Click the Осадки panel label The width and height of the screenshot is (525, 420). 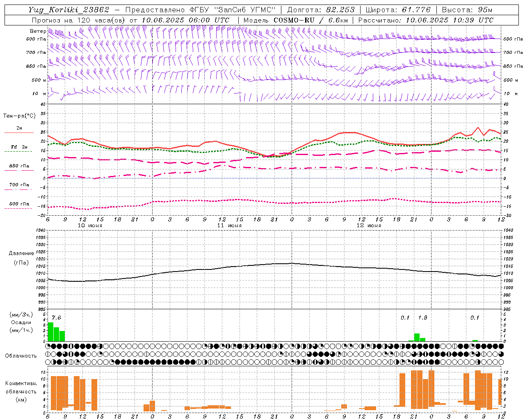pos(21,322)
